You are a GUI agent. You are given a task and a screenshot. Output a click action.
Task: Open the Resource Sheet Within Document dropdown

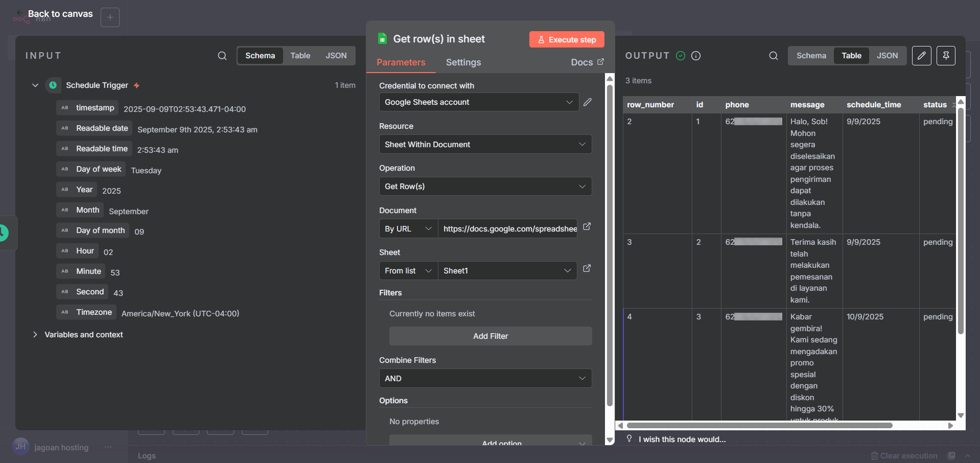click(x=485, y=145)
